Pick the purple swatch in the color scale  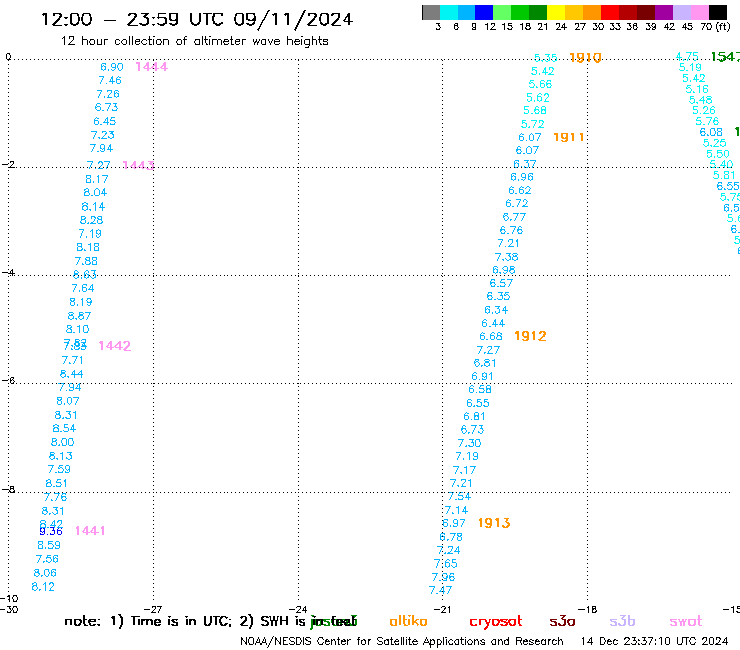point(664,12)
